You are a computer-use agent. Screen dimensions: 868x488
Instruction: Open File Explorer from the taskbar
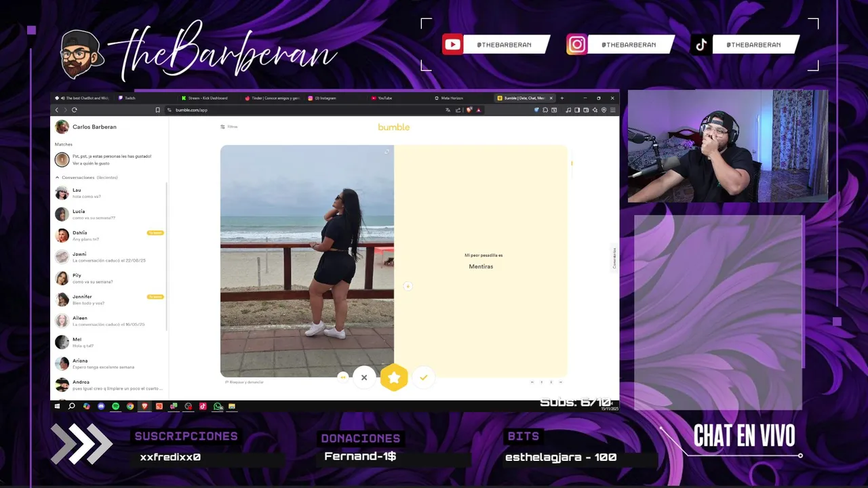tap(232, 407)
